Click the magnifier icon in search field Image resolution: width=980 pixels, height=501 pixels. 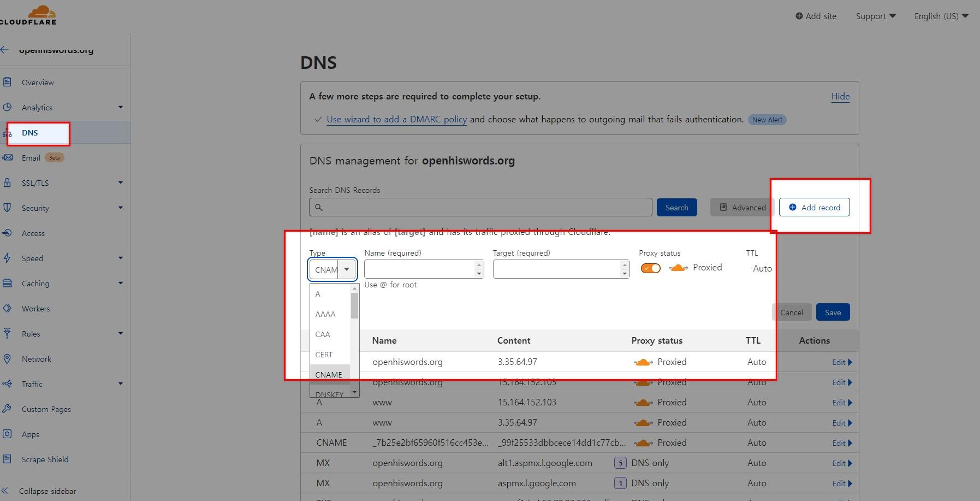pos(319,208)
